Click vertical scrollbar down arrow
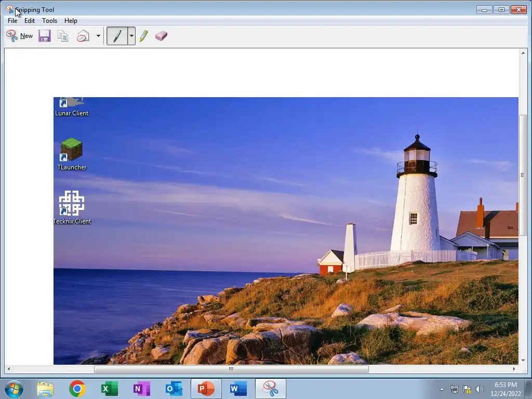532x399 pixels. coord(523,361)
